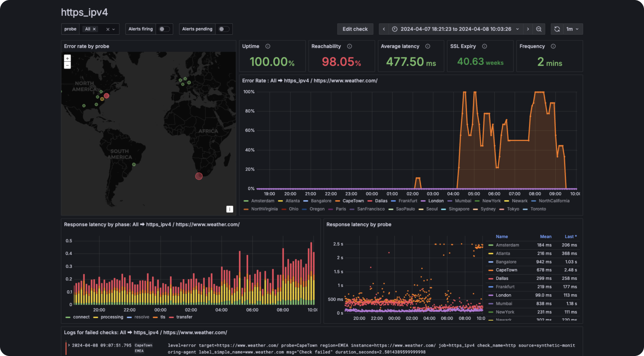644x356 pixels.
Task: Enable the Alerts pending toggle
Action: point(224,29)
